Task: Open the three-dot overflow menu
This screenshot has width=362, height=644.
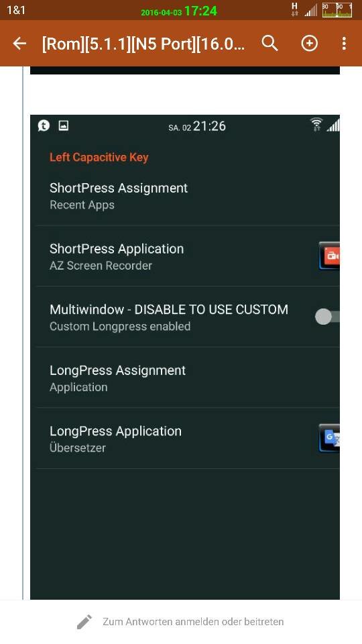Action: click(x=344, y=43)
